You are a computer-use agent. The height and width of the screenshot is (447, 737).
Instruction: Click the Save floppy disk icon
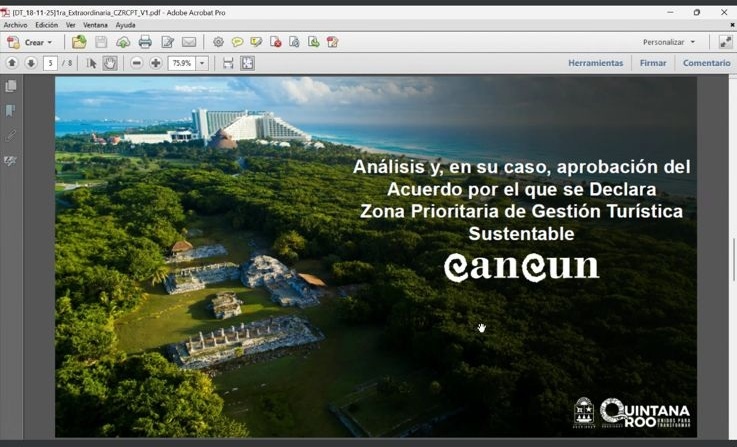click(101, 42)
